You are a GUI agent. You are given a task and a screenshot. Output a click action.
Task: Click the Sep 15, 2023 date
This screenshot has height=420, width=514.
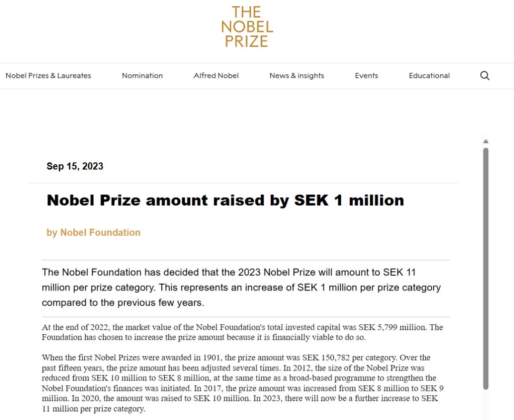point(75,166)
